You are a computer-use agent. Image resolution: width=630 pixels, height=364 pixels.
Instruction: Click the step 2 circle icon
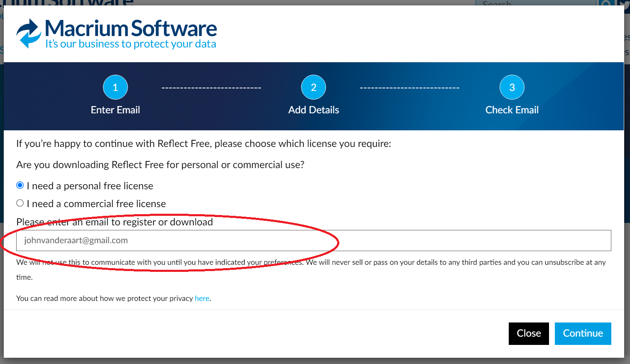314,87
